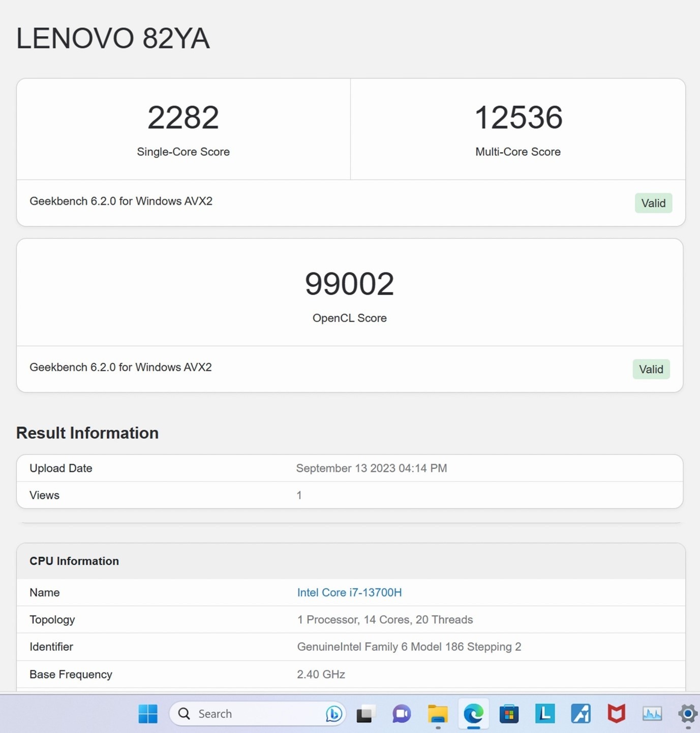Screen dimensions: 700x733
Task: Click the Valid badge beside CPU scores
Action: click(653, 203)
